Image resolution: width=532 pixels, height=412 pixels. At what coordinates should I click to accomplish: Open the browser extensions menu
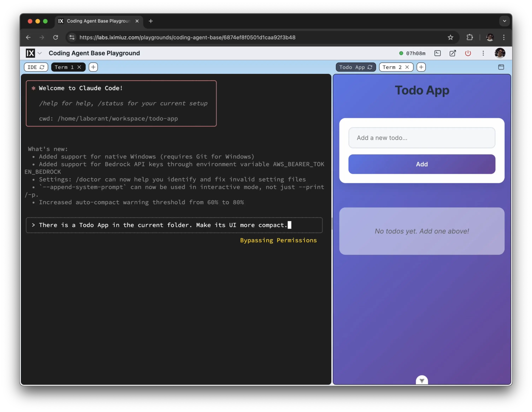pyautogui.click(x=470, y=37)
